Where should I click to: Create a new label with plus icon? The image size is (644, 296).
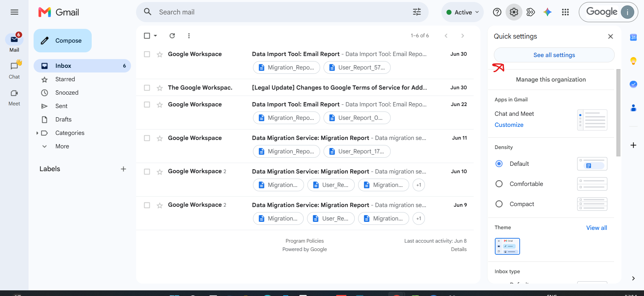(x=123, y=169)
